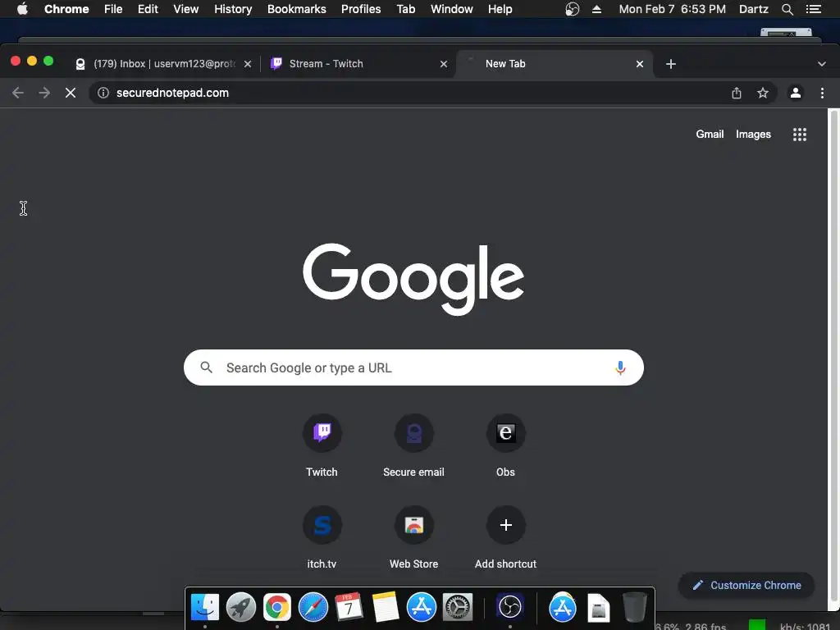Image resolution: width=840 pixels, height=630 pixels.
Task: Click the Customize Chrome button
Action: (x=746, y=586)
